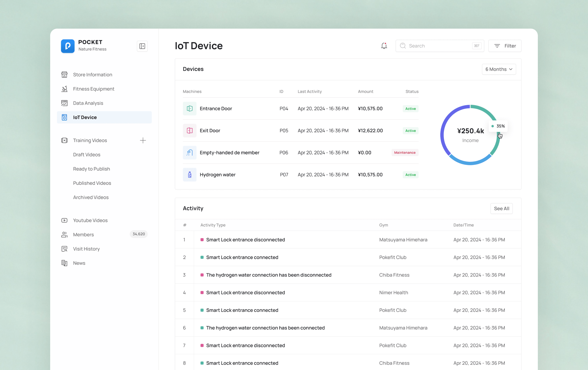Click the Amount column header

[365, 91]
